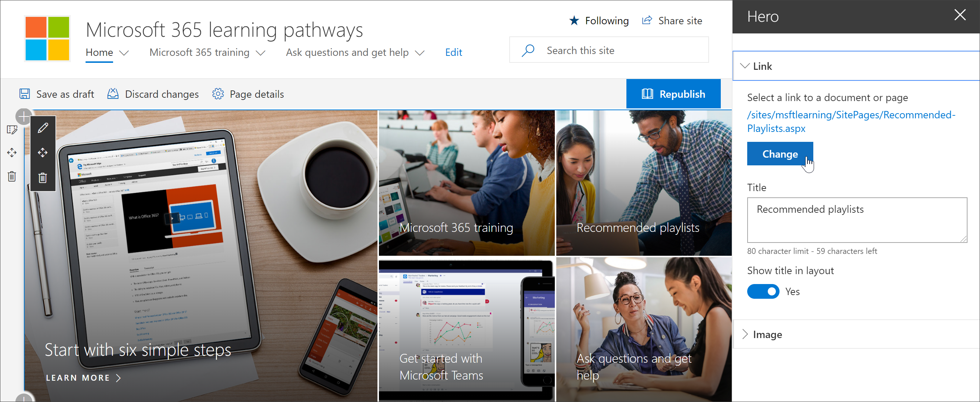Open Page details gear icon

218,94
